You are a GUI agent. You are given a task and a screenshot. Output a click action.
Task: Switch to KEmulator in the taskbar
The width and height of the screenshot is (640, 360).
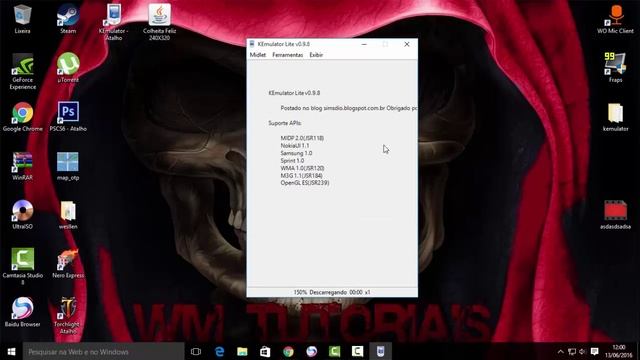coord(380,351)
